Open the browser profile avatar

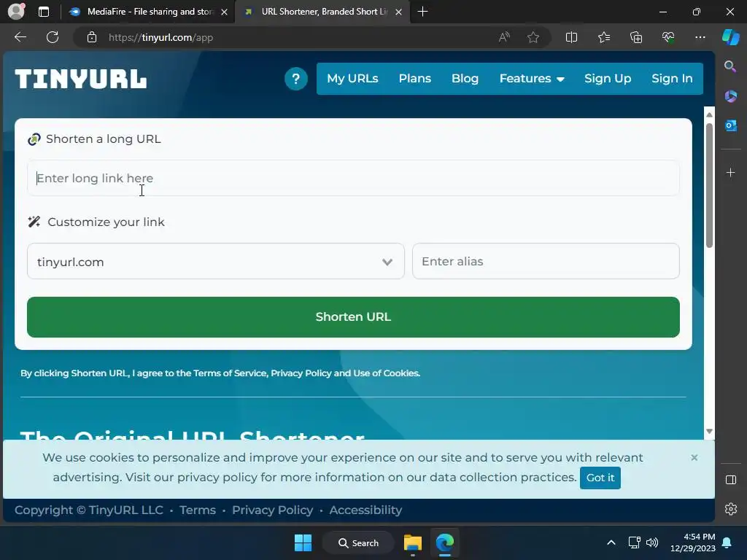tap(16, 11)
